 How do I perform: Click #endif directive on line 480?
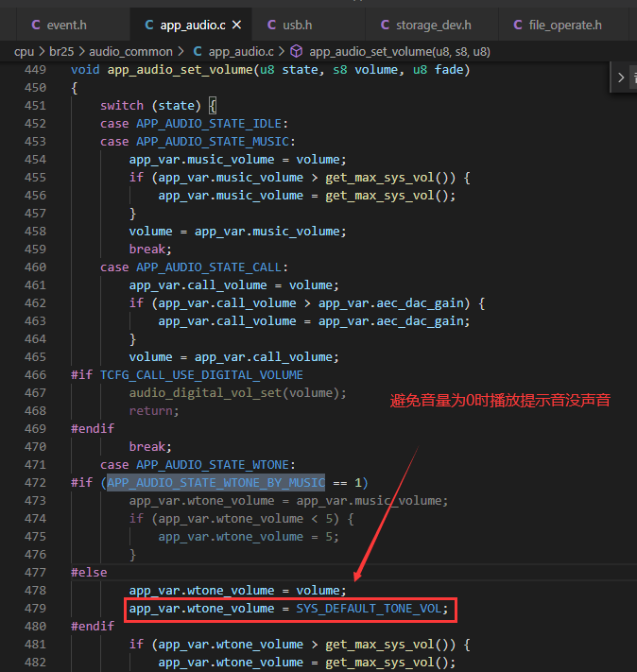click(x=93, y=627)
